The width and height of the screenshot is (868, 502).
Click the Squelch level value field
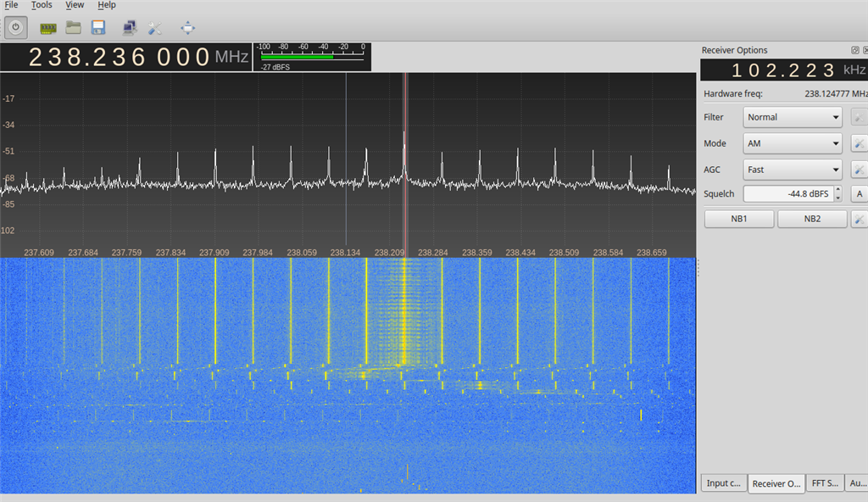787,194
